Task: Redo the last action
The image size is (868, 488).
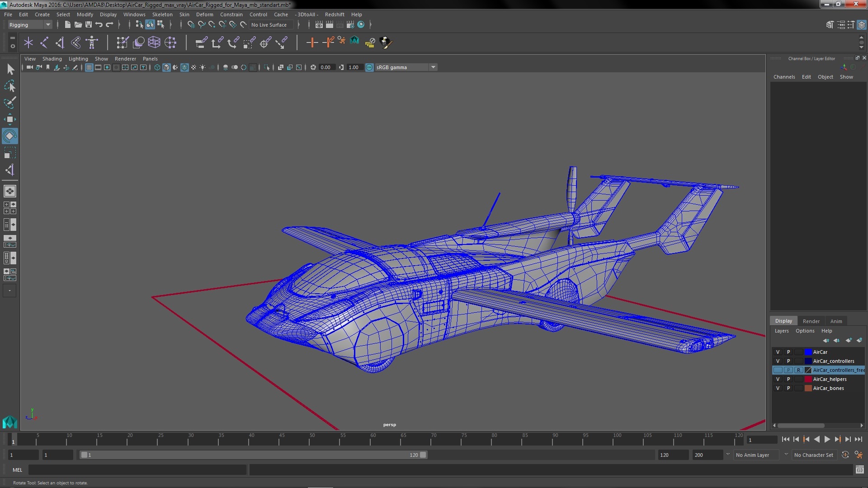Action: [109, 24]
